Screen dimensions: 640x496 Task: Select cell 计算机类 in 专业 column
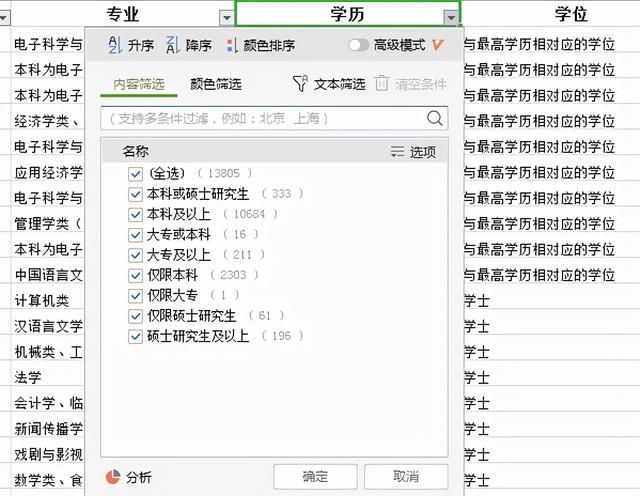(x=48, y=301)
